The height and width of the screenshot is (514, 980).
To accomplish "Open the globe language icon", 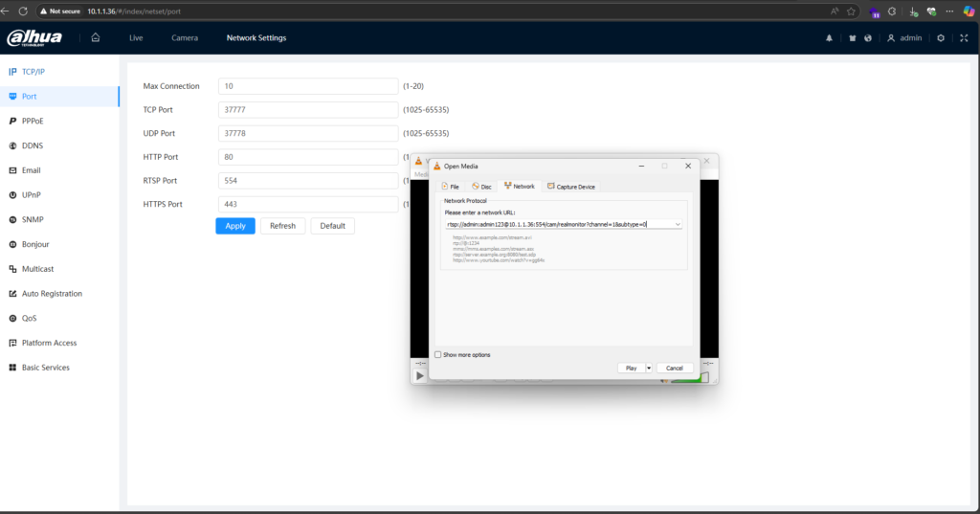I will (868, 38).
